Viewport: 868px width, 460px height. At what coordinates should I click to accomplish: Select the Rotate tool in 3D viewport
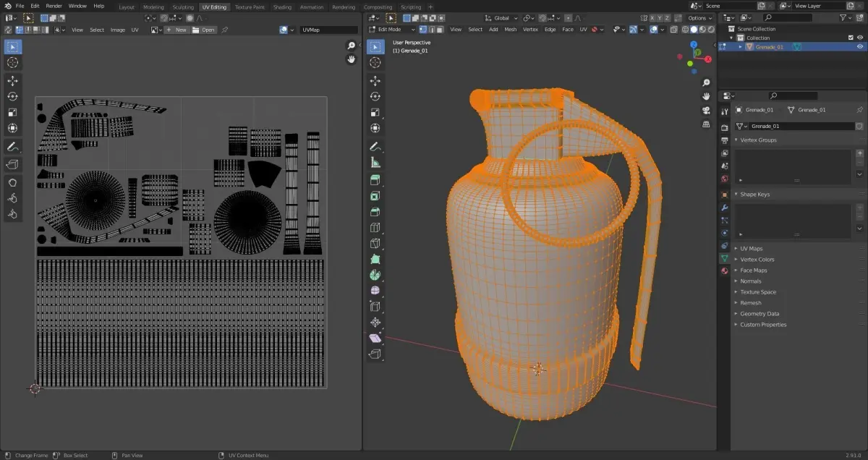[x=375, y=96]
